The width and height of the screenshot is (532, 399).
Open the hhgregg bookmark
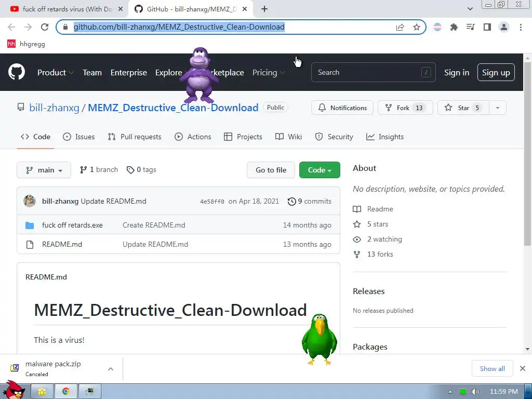(26, 44)
